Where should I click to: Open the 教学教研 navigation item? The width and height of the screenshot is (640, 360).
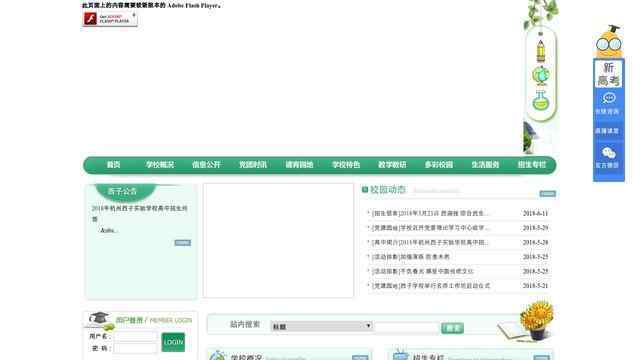[392, 165]
